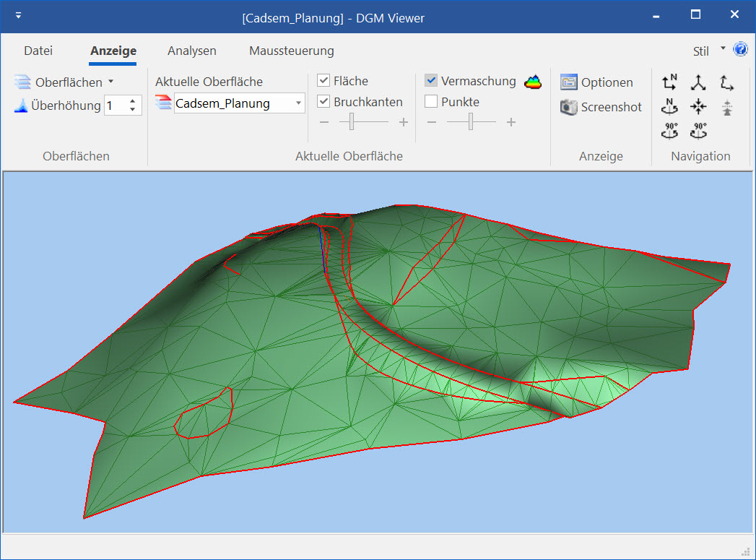756x560 pixels.
Task: Click the north-aligned axes view icon
Action: (669, 82)
